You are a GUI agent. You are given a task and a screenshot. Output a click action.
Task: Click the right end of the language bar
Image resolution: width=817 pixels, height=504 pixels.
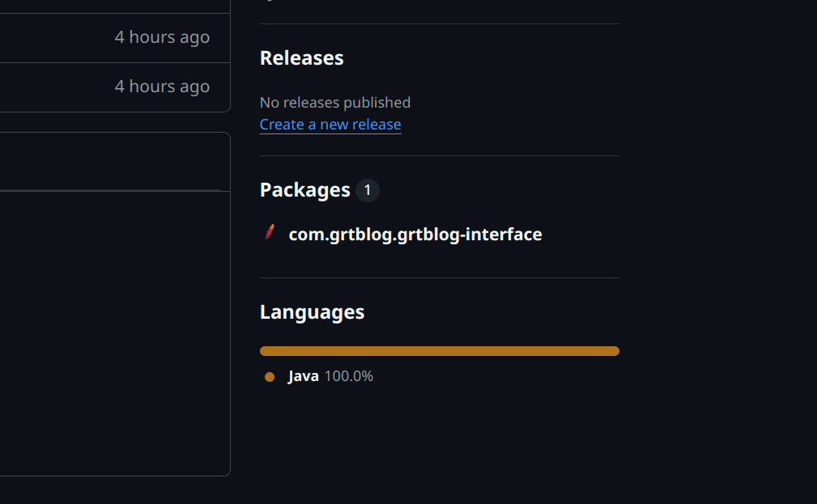click(x=615, y=351)
